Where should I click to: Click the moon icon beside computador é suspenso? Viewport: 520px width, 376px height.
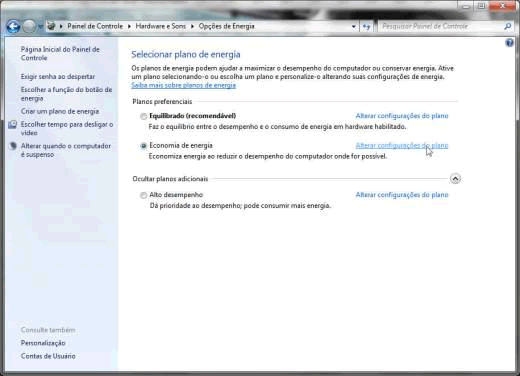[13, 146]
